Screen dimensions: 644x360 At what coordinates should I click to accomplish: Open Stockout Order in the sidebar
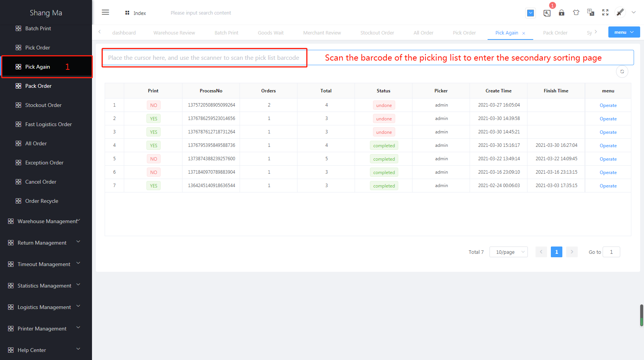coord(46,105)
